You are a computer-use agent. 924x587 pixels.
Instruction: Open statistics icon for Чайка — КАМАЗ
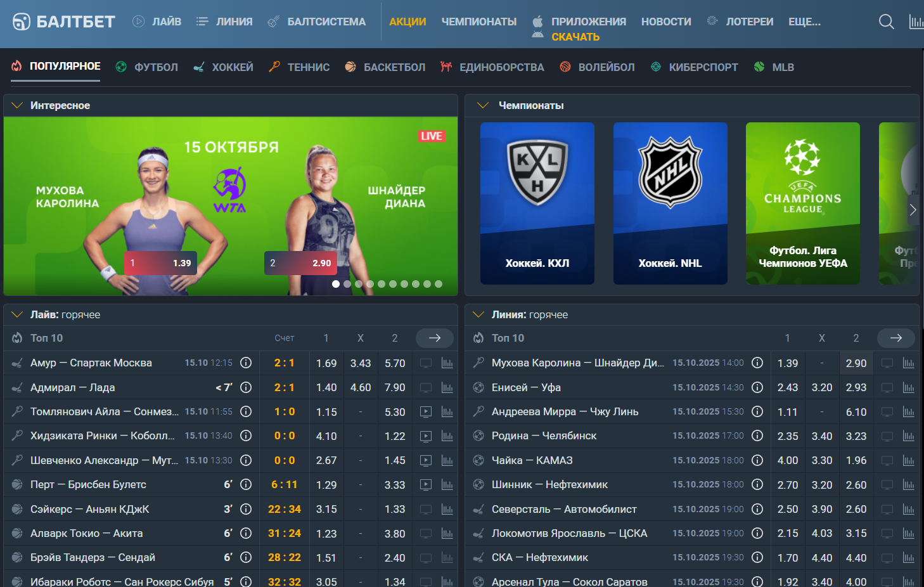[x=908, y=460]
